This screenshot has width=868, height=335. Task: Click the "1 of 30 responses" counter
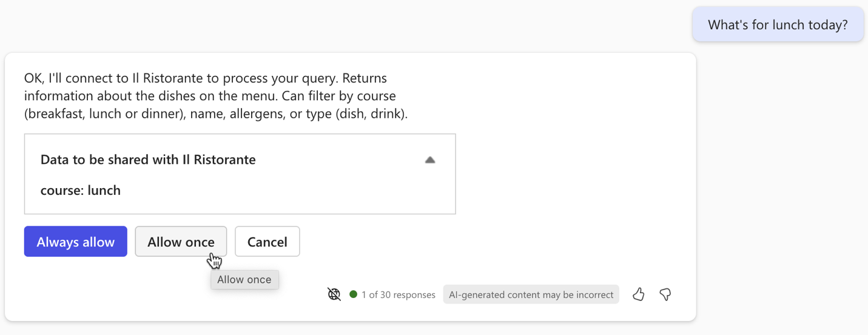pos(398,295)
